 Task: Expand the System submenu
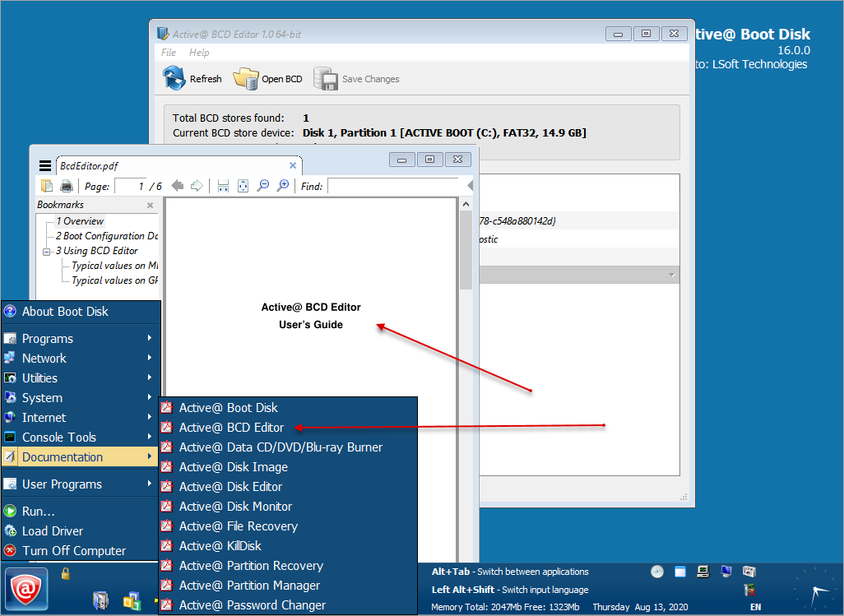(x=81, y=398)
